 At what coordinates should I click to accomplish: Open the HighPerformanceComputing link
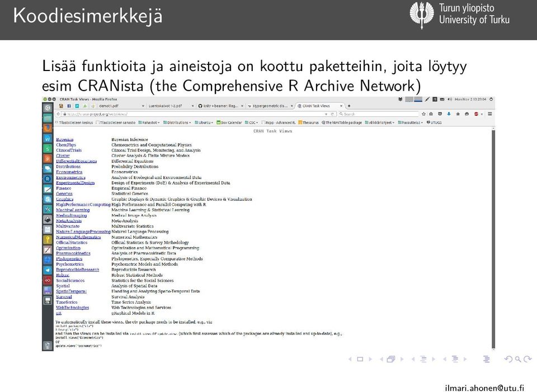point(83,205)
